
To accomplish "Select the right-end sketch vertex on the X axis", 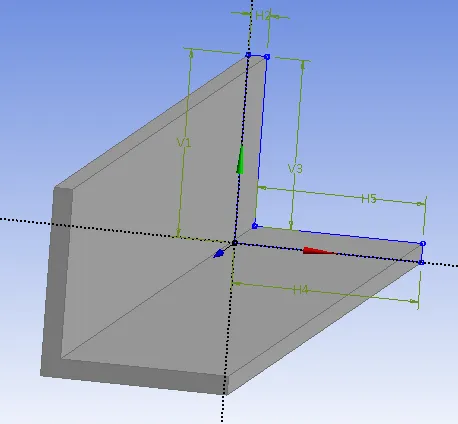I will 421,263.
